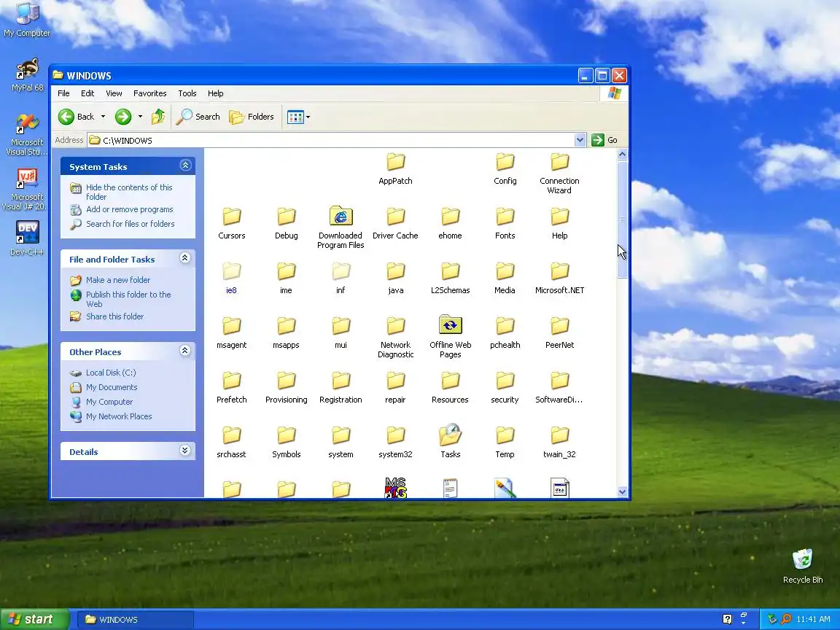
Task: Go to My Network Places
Action: pos(119,416)
